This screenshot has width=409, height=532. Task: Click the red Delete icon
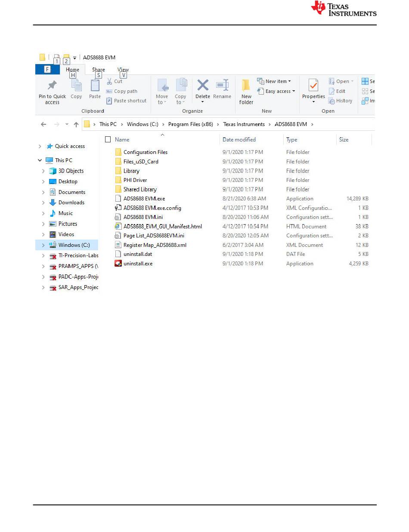(203, 85)
